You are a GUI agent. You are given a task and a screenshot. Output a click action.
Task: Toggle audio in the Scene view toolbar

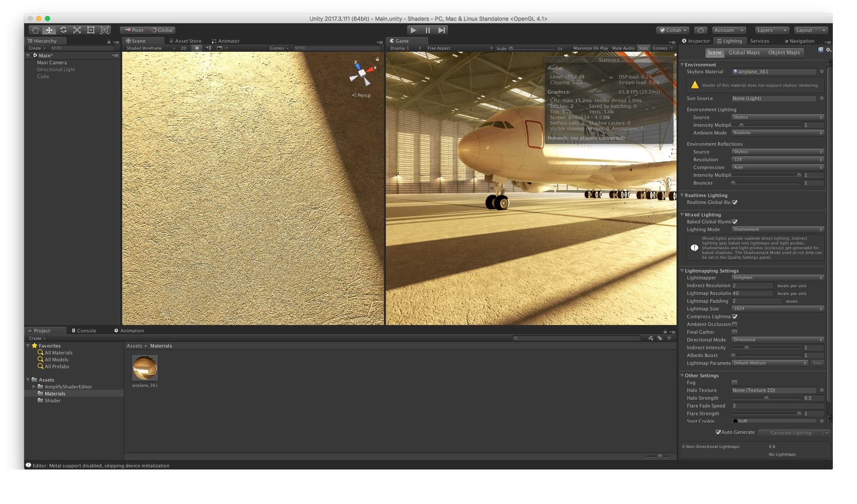pos(208,48)
